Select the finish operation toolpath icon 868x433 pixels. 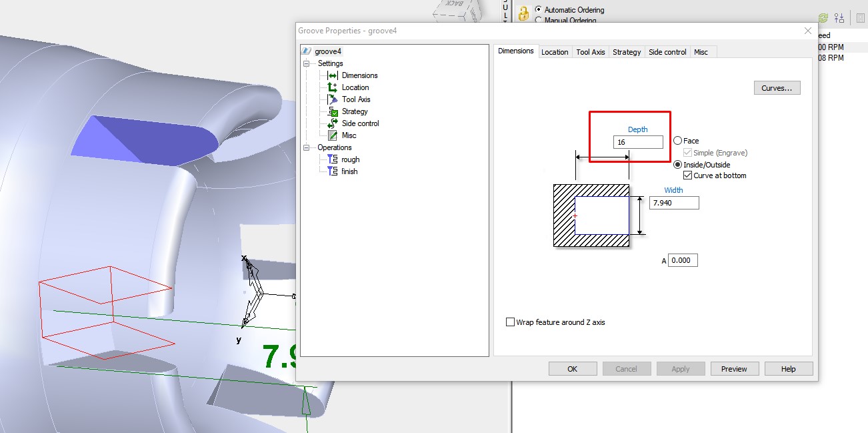point(331,171)
